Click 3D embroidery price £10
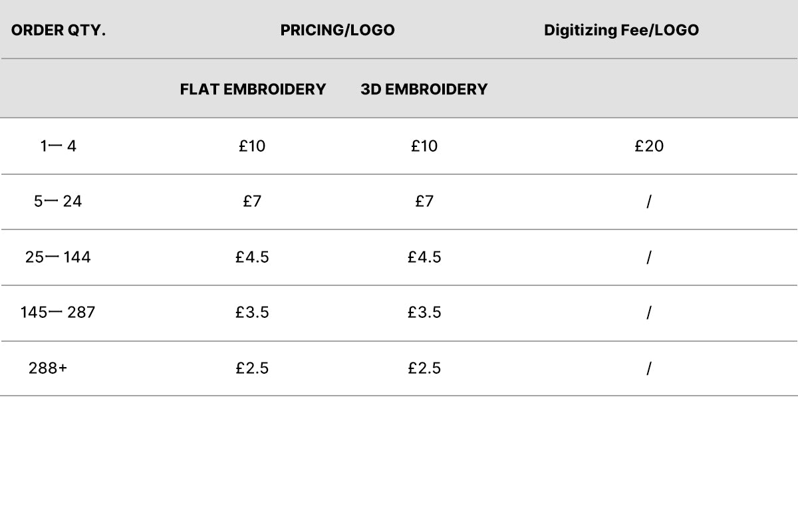This screenshot has height=532, width=798. 424,146
